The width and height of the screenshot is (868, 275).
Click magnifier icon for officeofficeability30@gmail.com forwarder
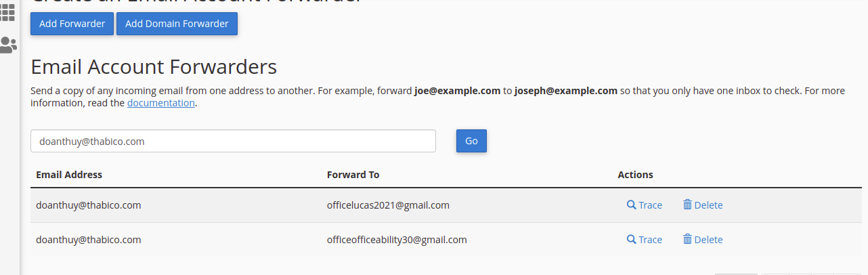pyautogui.click(x=631, y=240)
